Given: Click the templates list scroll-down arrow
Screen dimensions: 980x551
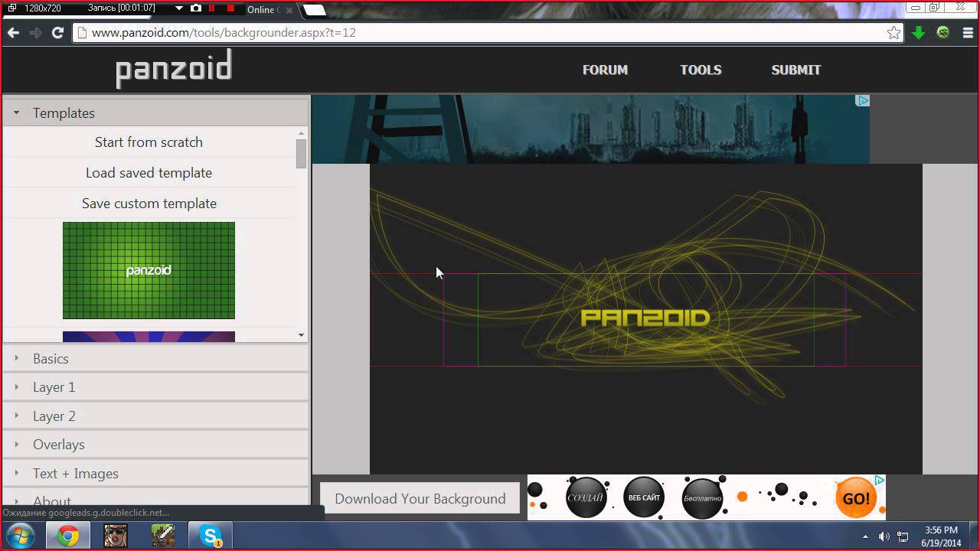Looking at the screenshot, I should pos(301,335).
